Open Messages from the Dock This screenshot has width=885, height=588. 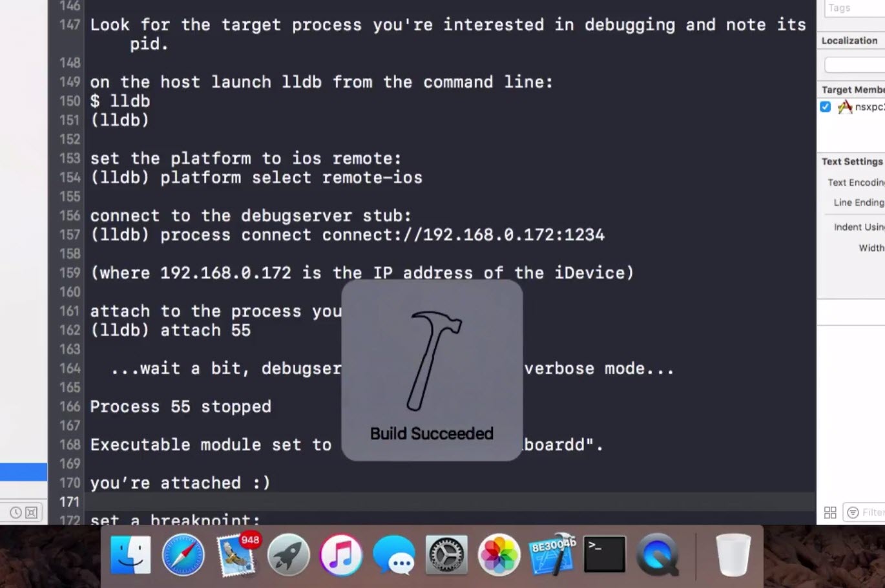pos(394,556)
